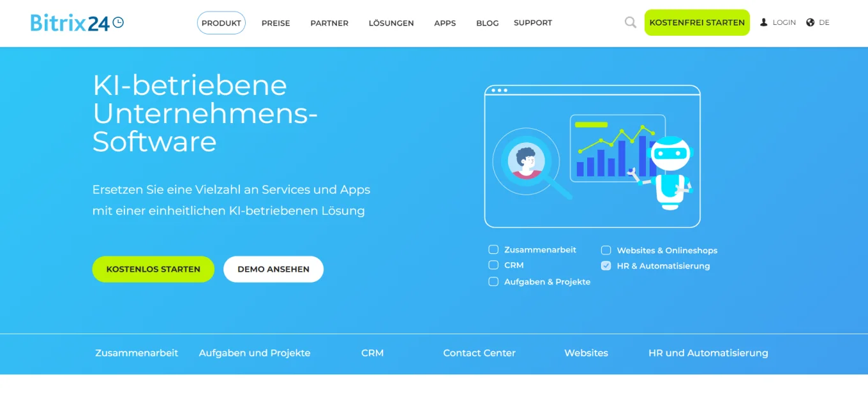Image resolution: width=868 pixels, height=398 pixels.
Task: Navigate to Apps
Action: 445,23
